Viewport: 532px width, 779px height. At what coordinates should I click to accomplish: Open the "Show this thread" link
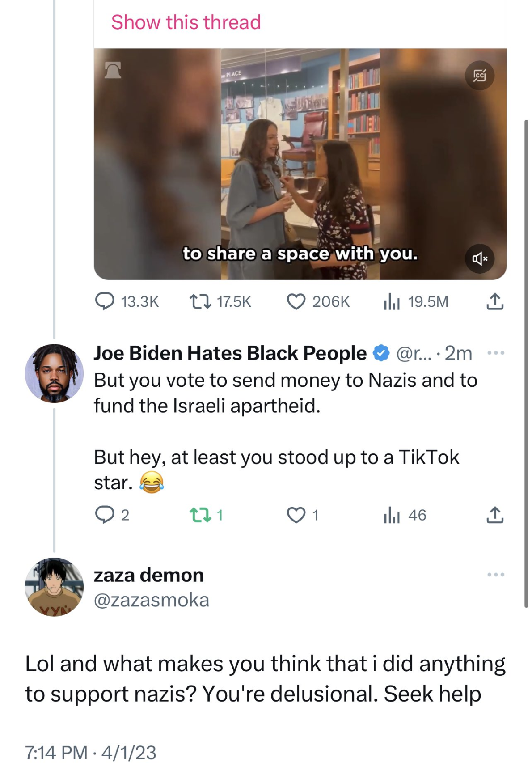[x=186, y=22]
